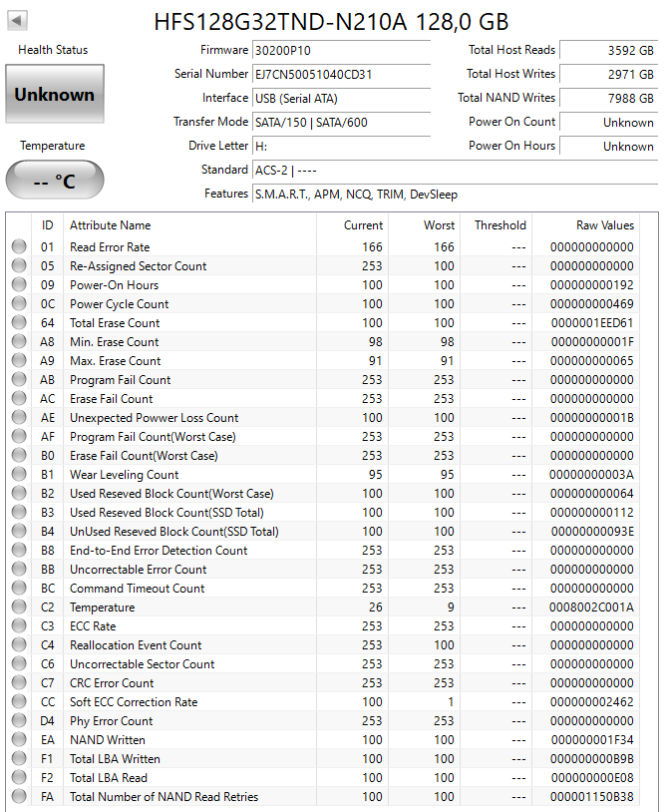The width and height of the screenshot is (666, 812).
Task: Open the temperature display button
Action: (x=55, y=180)
